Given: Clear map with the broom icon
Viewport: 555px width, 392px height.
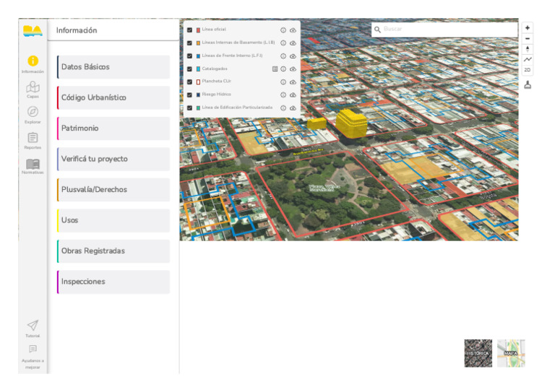Looking at the screenshot, I should click(528, 85).
